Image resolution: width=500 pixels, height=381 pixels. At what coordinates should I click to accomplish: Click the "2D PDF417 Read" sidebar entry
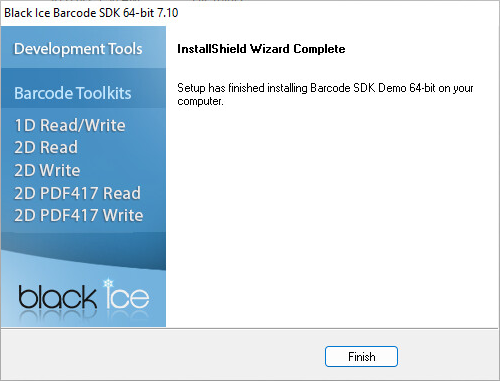click(77, 193)
